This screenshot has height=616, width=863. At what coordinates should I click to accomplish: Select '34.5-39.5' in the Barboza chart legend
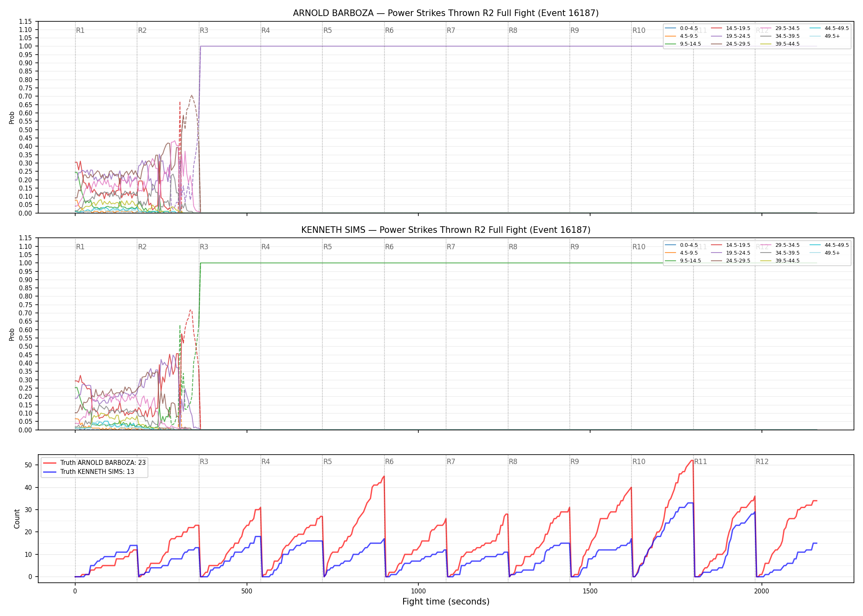pyautogui.click(x=787, y=36)
